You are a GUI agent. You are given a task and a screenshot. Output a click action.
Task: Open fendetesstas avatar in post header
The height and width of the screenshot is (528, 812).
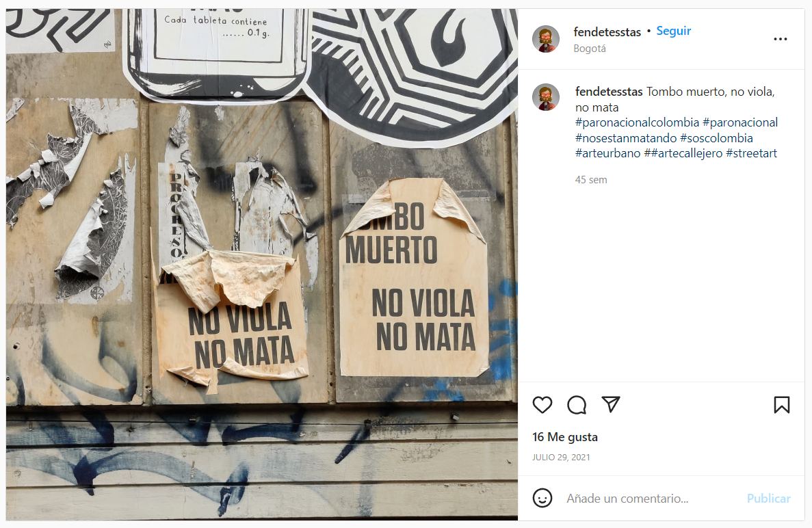point(546,39)
